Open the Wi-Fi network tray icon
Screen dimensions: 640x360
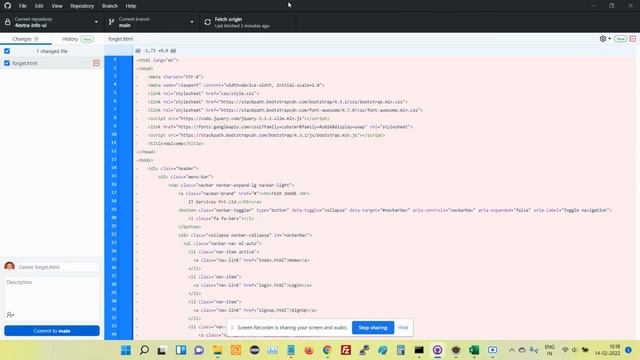point(565,350)
